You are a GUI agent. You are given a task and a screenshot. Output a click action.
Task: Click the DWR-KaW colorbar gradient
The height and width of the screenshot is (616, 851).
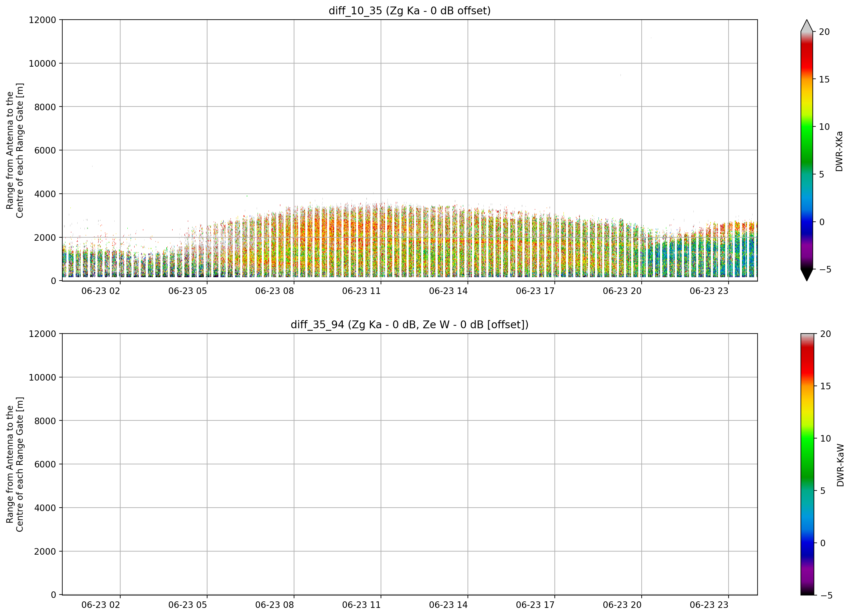click(807, 464)
